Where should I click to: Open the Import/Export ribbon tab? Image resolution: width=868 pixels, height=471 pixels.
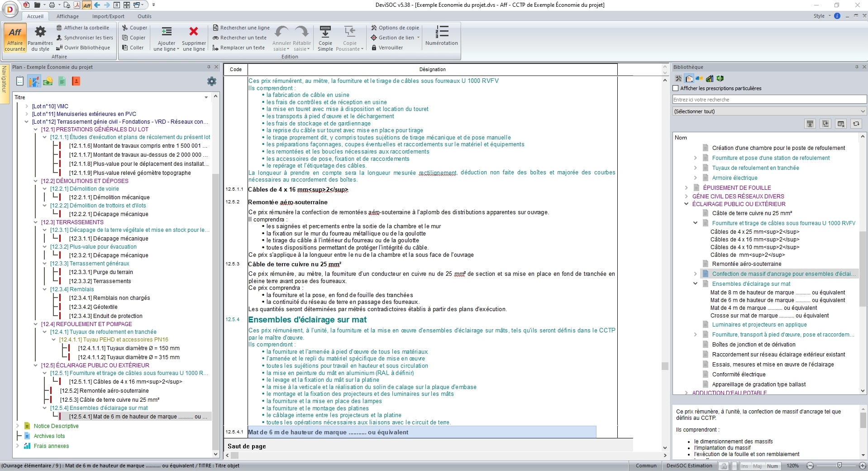click(x=108, y=16)
